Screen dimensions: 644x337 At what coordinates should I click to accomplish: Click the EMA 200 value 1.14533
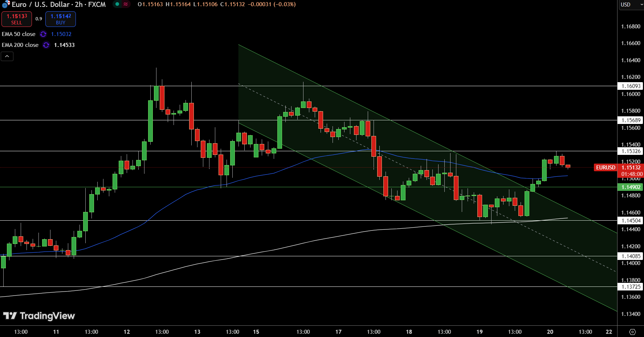click(64, 45)
